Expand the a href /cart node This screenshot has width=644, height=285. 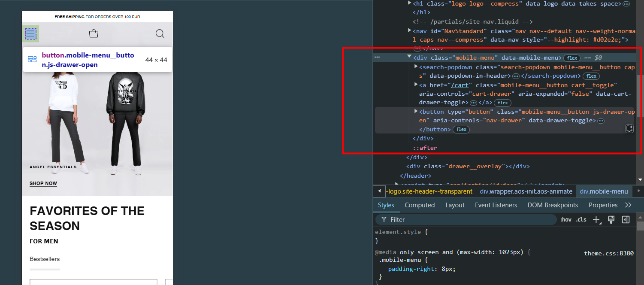click(416, 85)
